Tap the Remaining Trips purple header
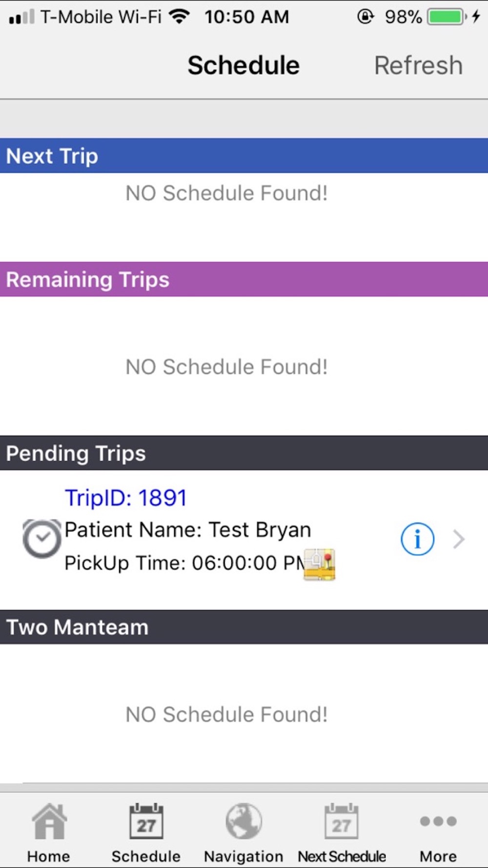Screen dimensions: 488x868 (x=244, y=279)
